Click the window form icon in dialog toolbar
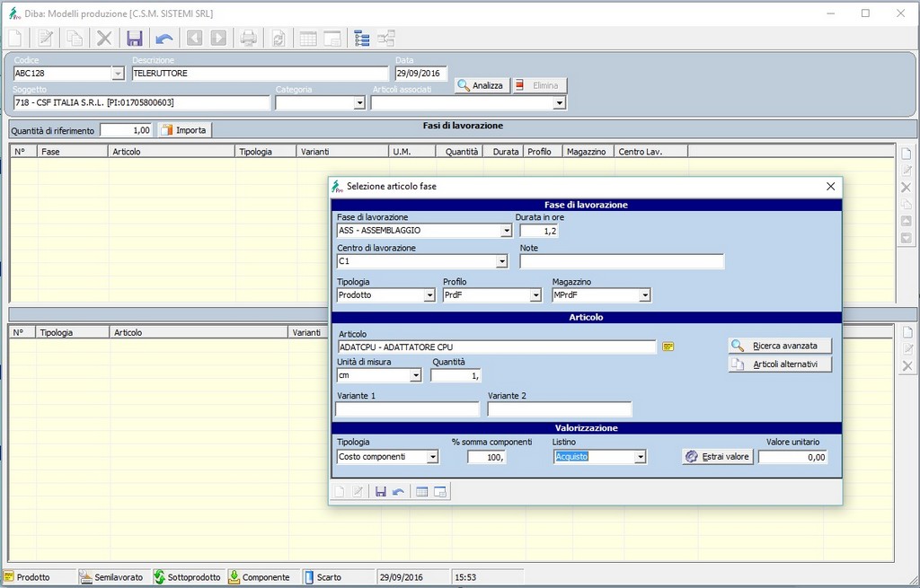Image resolution: width=920 pixels, height=588 pixels. click(440, 492)
